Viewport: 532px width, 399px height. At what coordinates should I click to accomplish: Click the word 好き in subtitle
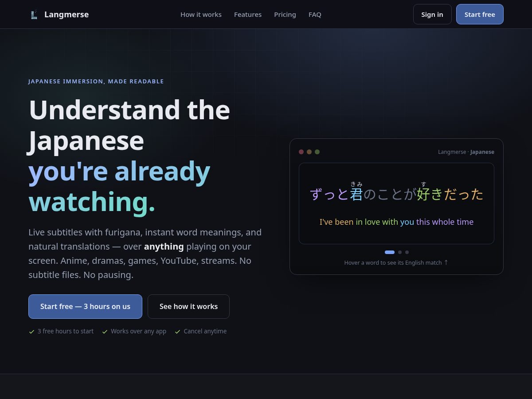pyautogui.click(x=430, y=194)
